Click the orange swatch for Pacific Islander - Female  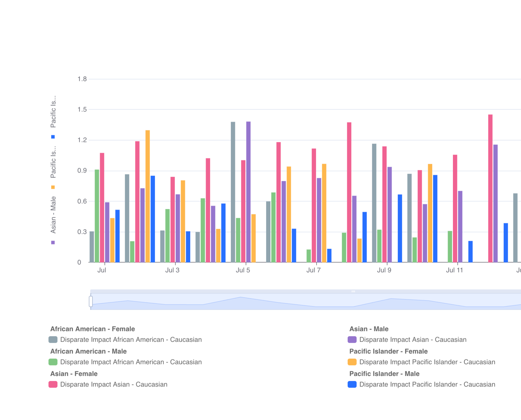tap(352, 362)
